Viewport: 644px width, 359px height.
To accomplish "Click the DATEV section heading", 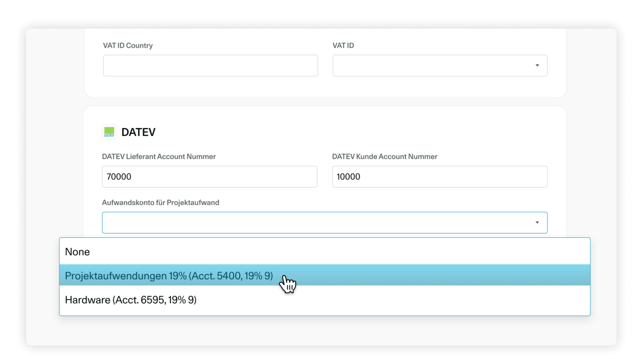I will point(138,132).
